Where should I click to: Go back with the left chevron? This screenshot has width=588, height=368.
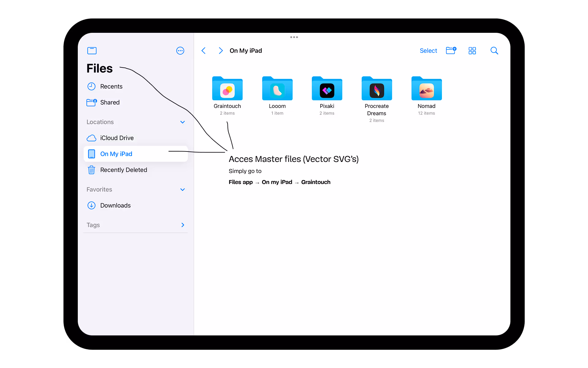(203, 51)
